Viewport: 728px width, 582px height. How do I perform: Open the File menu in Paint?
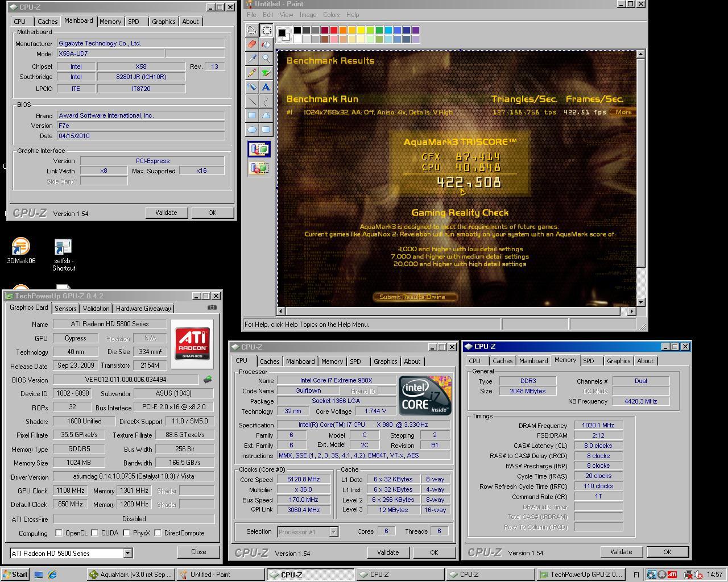(251, 15)
